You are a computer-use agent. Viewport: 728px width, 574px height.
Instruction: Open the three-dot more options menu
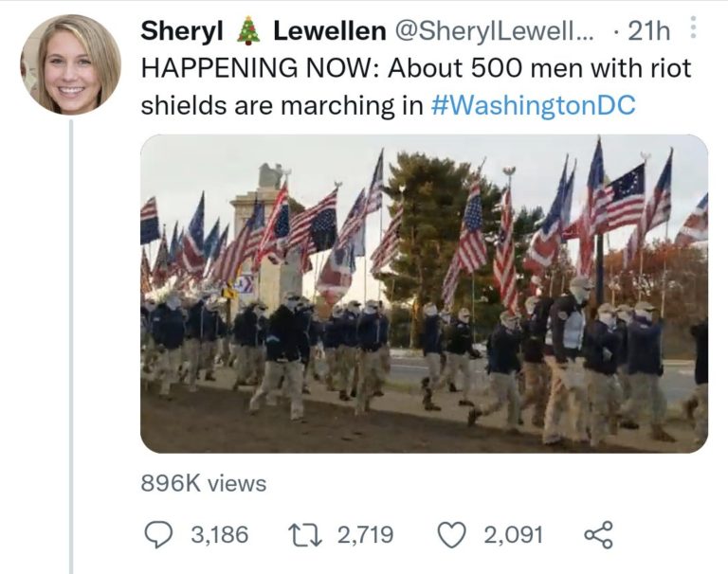tap(695, 30)
